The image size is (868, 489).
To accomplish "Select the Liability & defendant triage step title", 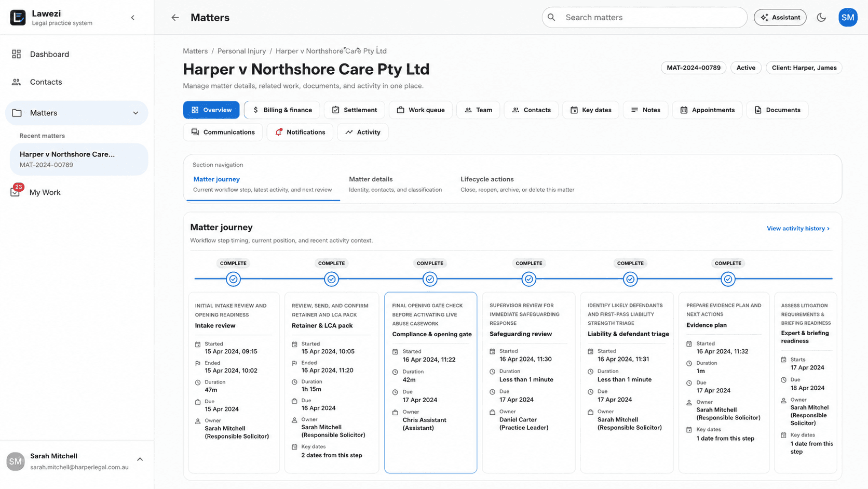I will coord(628,334).
